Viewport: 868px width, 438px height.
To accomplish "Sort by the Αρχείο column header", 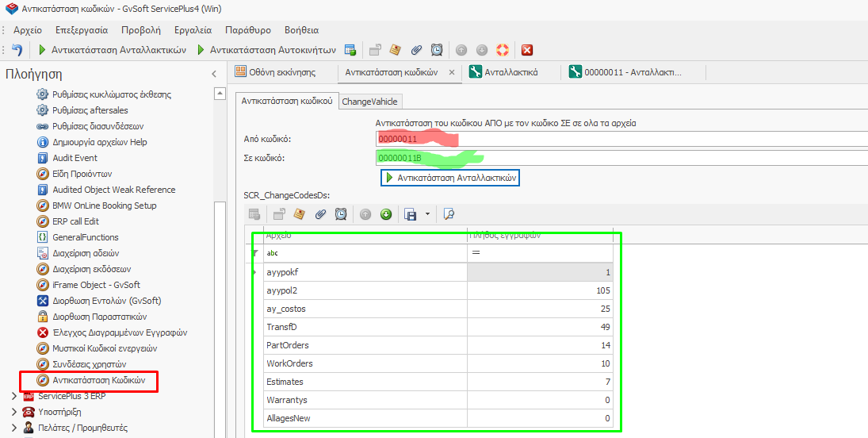I will [365, 236].
